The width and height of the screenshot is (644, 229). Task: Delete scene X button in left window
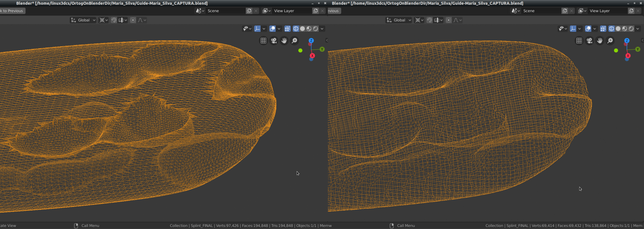[256, 11]
